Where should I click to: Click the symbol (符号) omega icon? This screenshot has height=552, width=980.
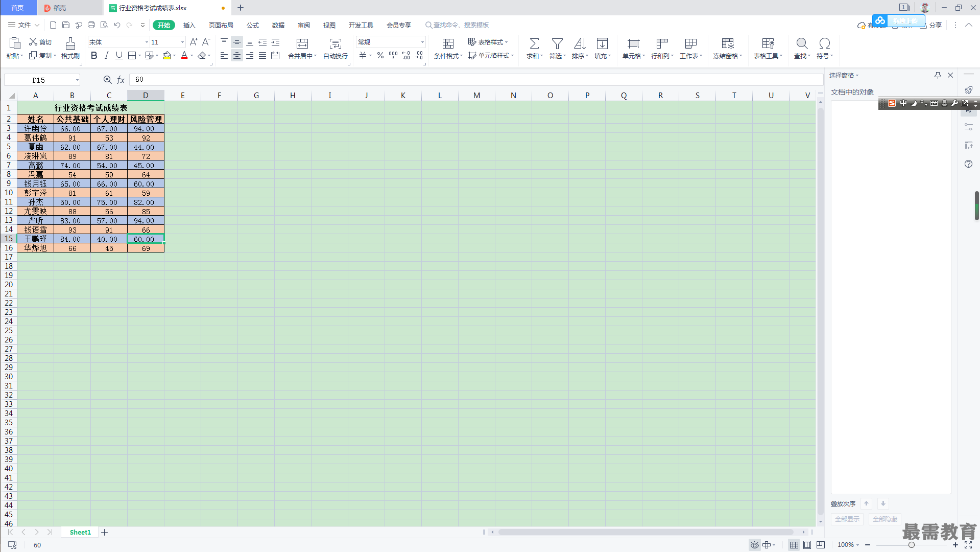point(824,43)
